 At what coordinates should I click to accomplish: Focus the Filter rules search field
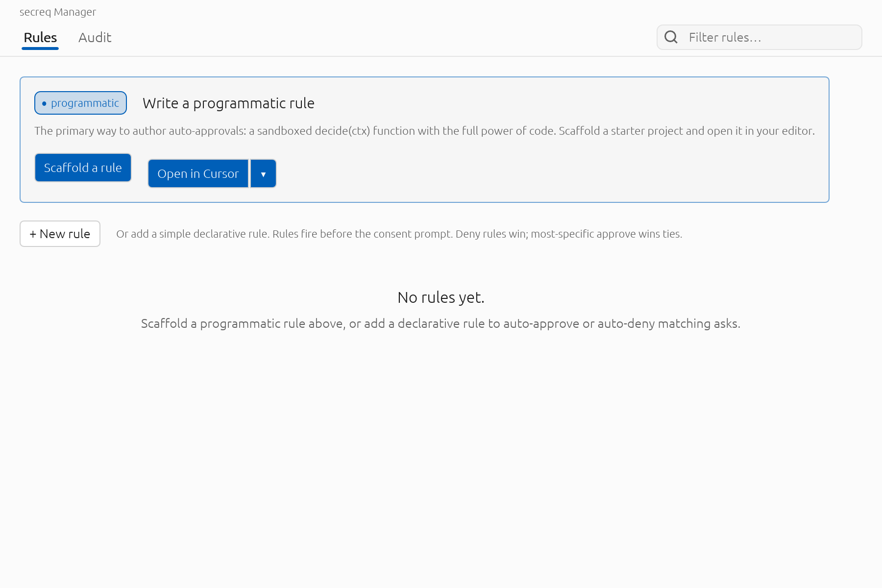point(759,37)
